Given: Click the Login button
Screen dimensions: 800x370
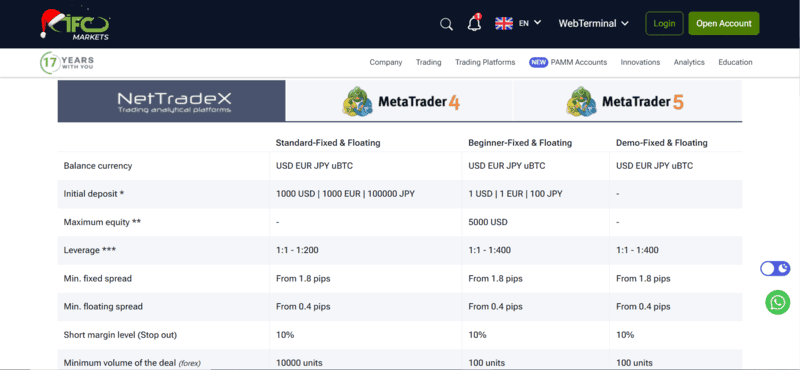Looking at the screenshot, I should (664, 23).
